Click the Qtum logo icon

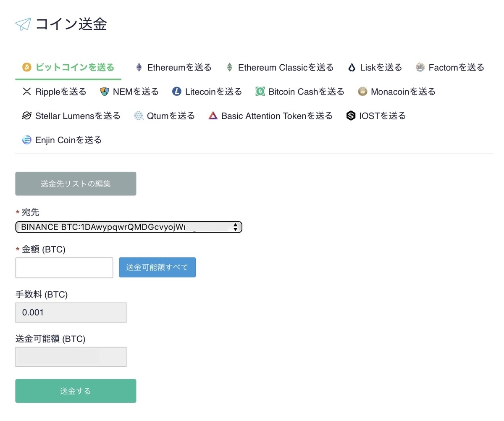pyautogui.click(x=139, y=116)
